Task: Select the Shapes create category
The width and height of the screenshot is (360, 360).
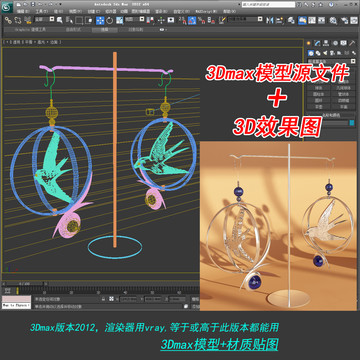Action: (x=318, y=53)
